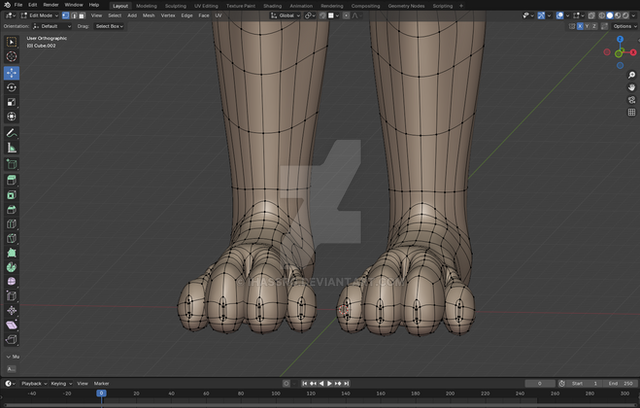Select the Cursor tool
Image resolution: width=640 pixels, height=408 pixels.
(12, 57)
